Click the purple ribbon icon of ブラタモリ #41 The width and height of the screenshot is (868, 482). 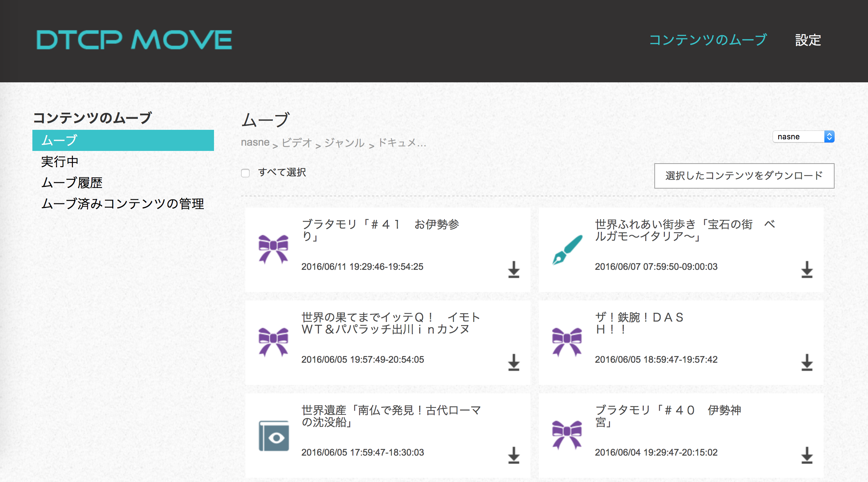[273, 249]
